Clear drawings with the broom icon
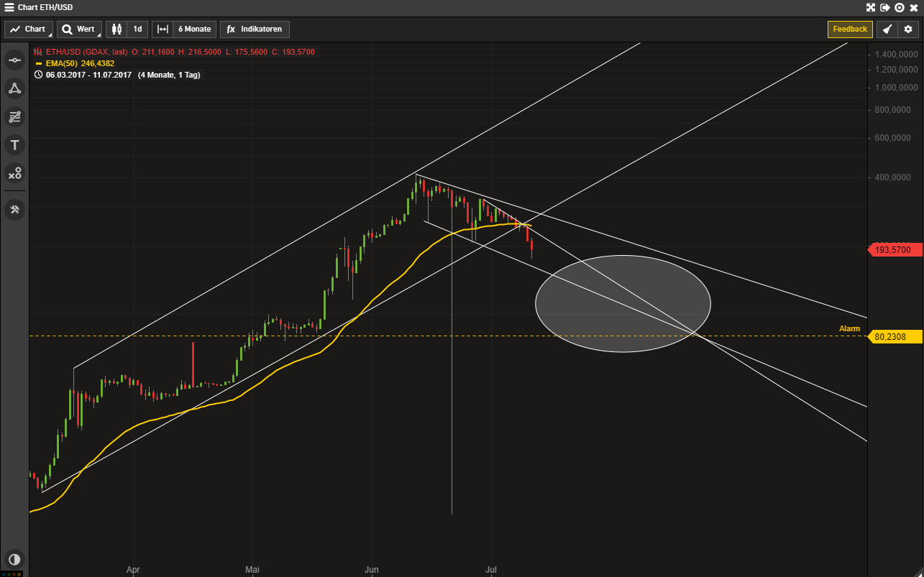 pos(888,29)
